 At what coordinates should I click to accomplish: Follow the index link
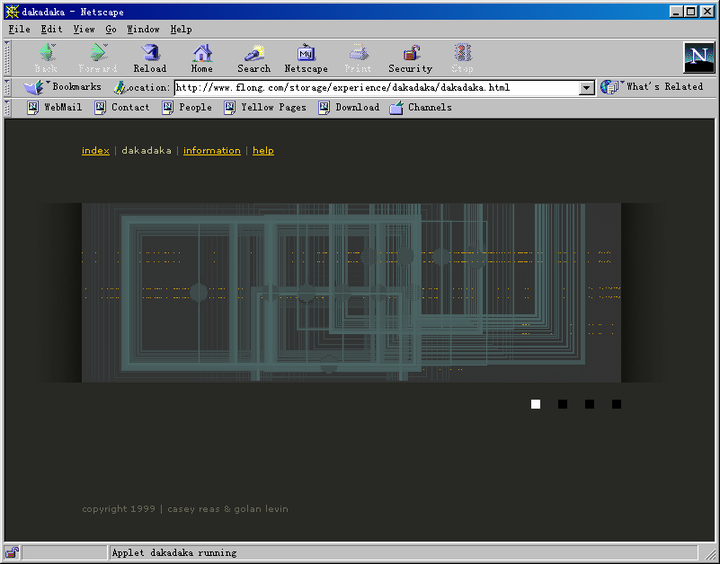(95, 151)
